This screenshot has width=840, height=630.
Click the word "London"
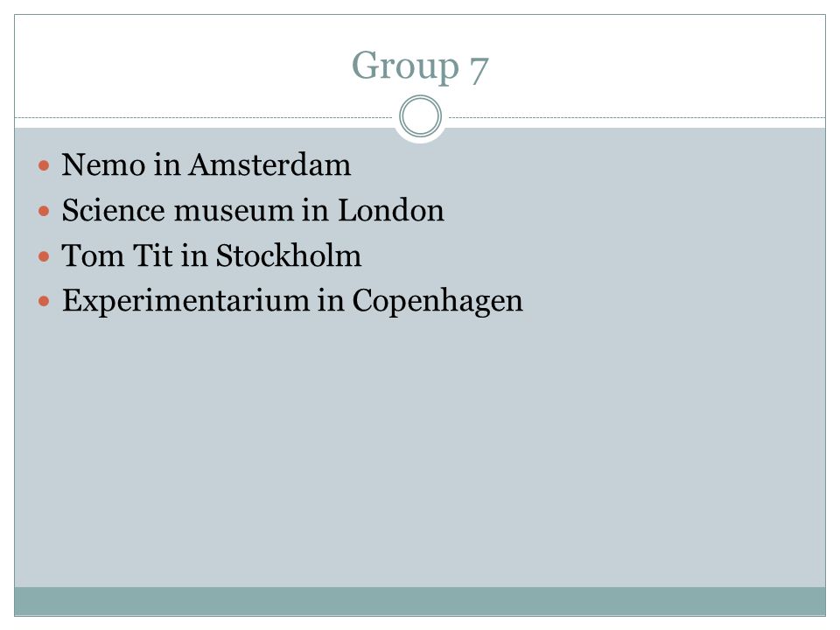pos(390,210)
